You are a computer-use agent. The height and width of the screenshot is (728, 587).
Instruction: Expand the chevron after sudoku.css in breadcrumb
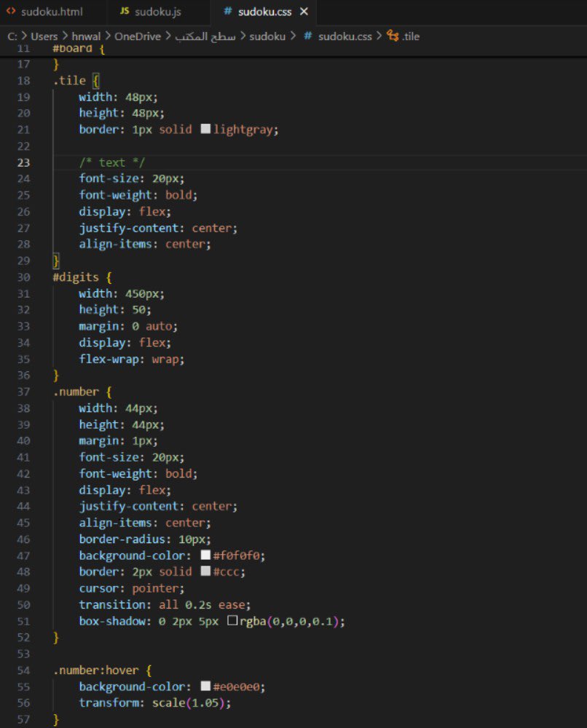pyautogui.click(x=379, y=36)
